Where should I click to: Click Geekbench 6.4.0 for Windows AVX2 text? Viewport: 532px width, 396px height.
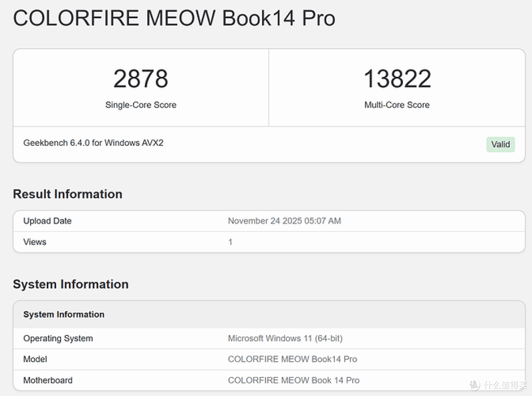click(93, 143)
